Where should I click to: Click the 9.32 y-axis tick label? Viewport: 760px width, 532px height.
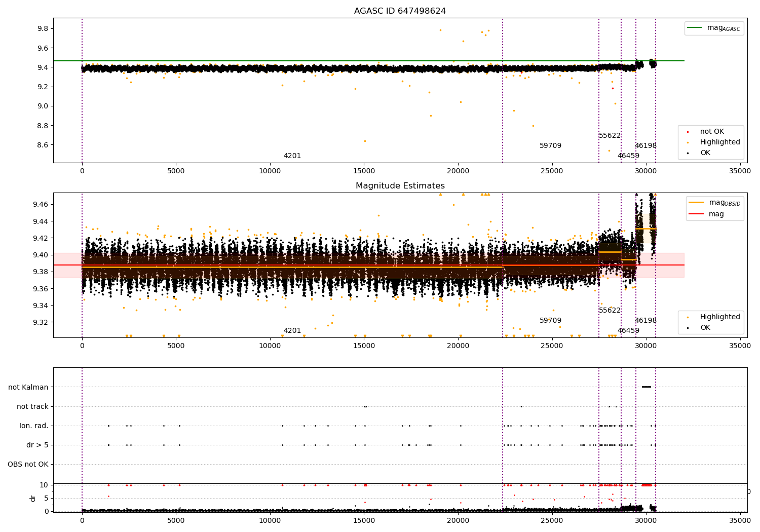coord(41,322)
